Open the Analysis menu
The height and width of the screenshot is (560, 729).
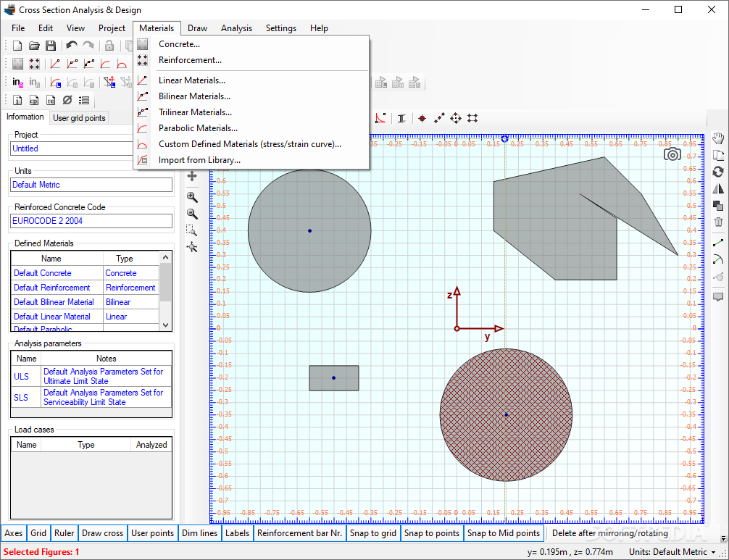(236, 28)
